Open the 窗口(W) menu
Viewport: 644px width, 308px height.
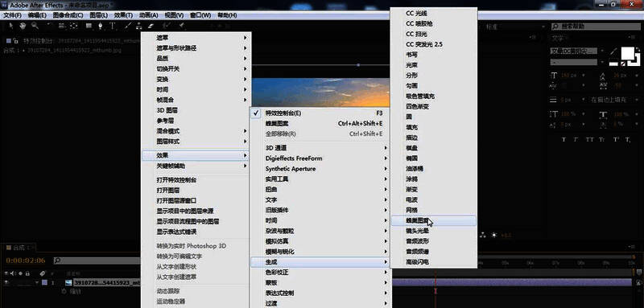[x=200, y=15]
